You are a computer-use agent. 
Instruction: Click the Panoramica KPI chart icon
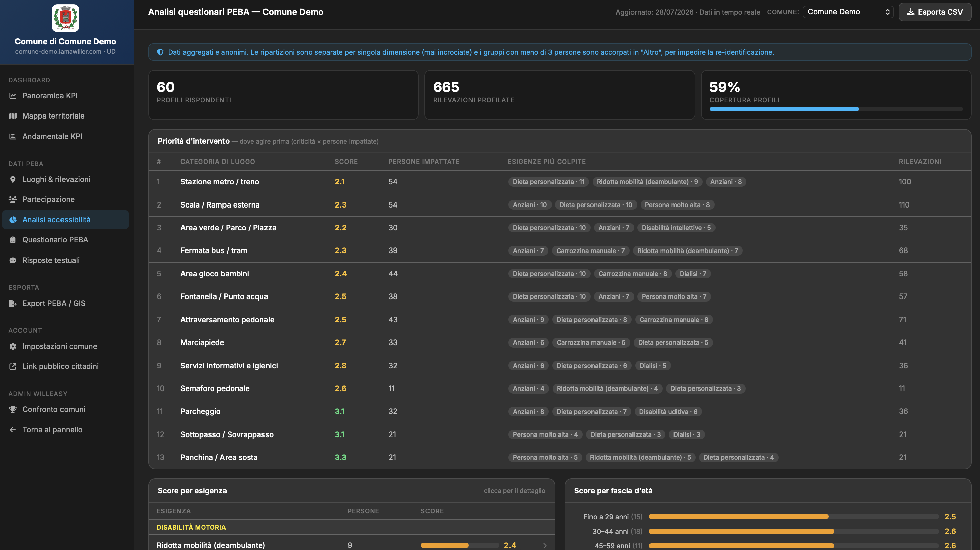tap(13, 96)
